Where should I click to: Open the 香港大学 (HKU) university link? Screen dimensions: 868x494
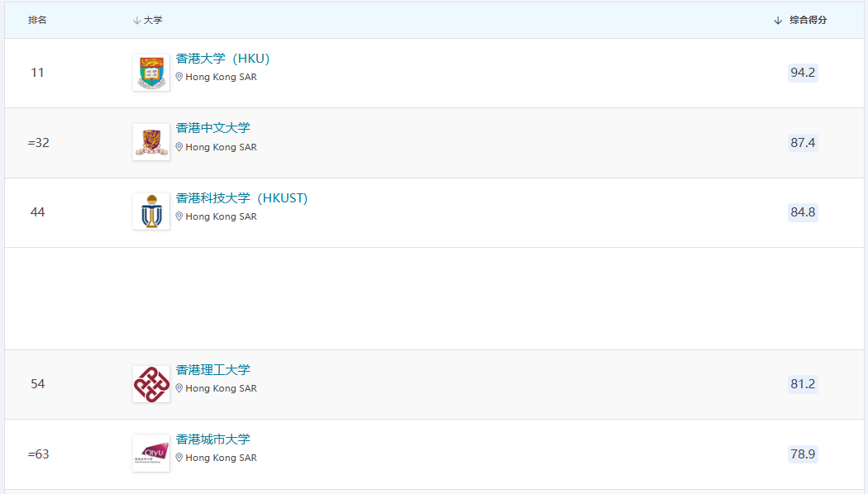click(x=222, y=59)
